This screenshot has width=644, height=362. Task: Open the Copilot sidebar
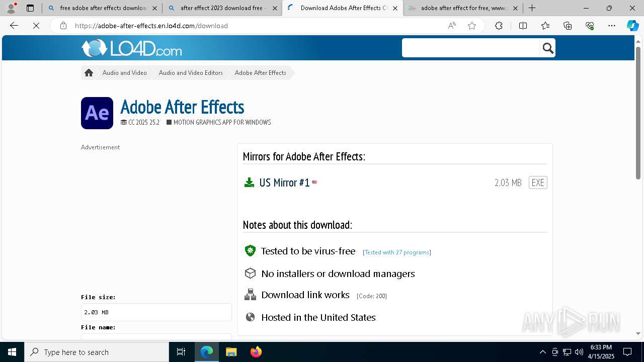coord(632,26)
